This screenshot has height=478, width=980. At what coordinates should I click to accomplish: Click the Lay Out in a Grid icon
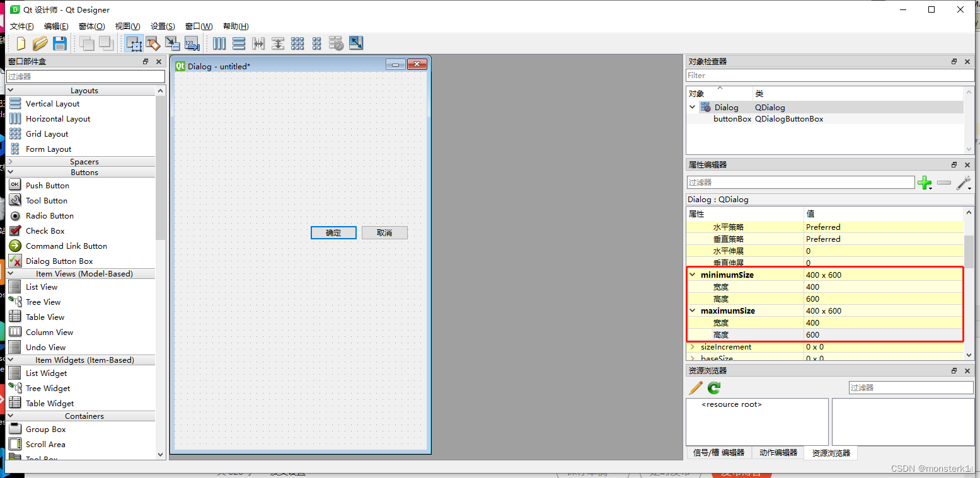(297, 43)
